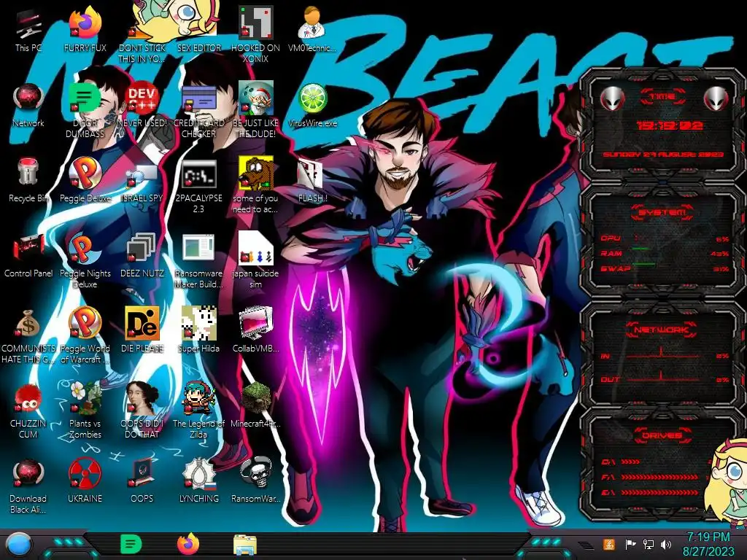Viewport: 747px width, 560px height.
Task: Open the VirusWire.exe lime icon
Action: (x=312, y=105)
